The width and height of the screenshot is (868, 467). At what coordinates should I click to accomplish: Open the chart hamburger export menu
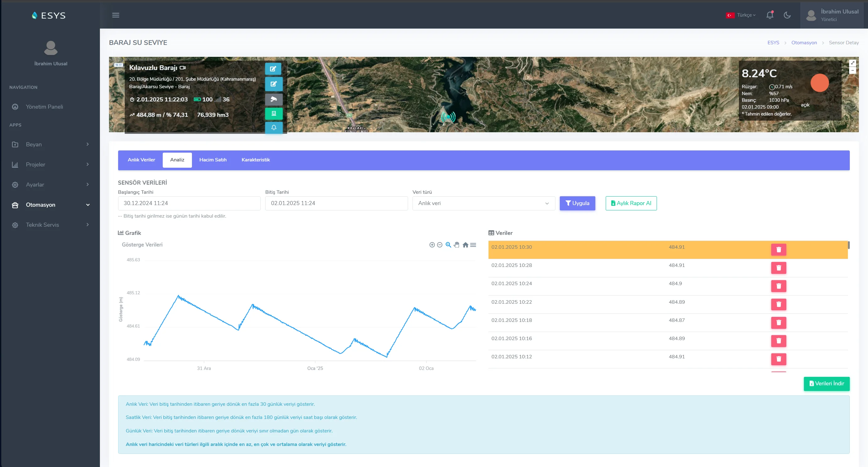coord(473,245)
